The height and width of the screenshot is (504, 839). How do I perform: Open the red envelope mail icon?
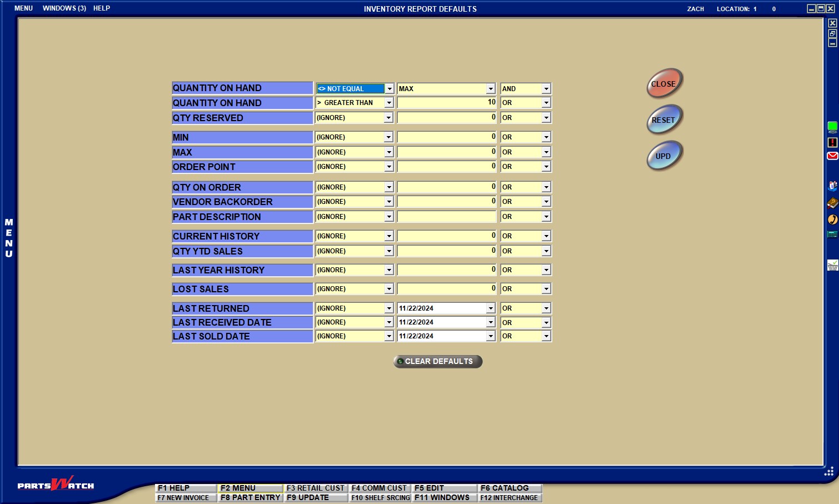832,156
